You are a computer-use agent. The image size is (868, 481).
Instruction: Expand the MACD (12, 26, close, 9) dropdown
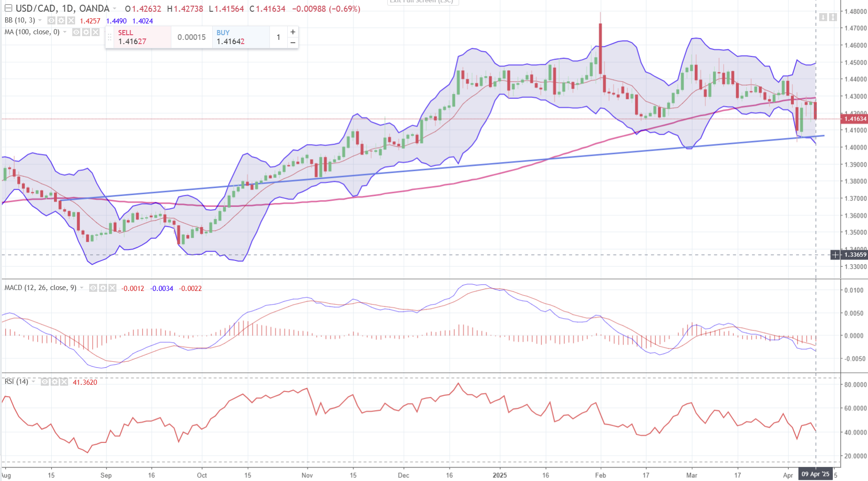click(x=82, y=288)
